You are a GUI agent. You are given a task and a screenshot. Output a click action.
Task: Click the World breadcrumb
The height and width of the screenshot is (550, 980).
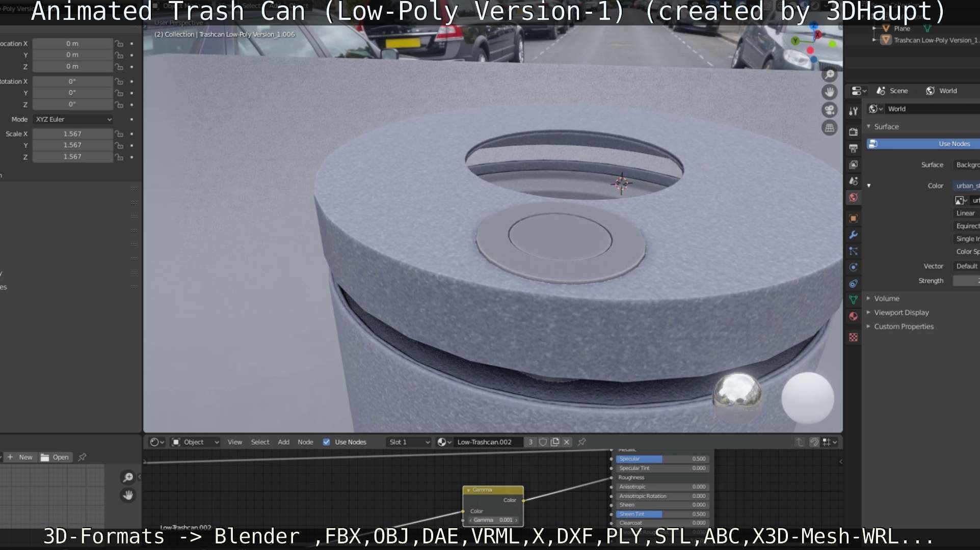pos(941,91)
